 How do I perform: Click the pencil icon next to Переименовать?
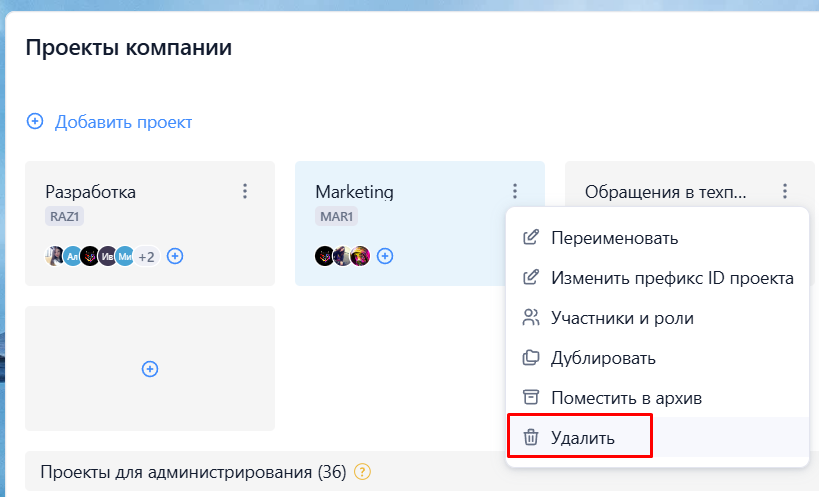click(531, 237)
